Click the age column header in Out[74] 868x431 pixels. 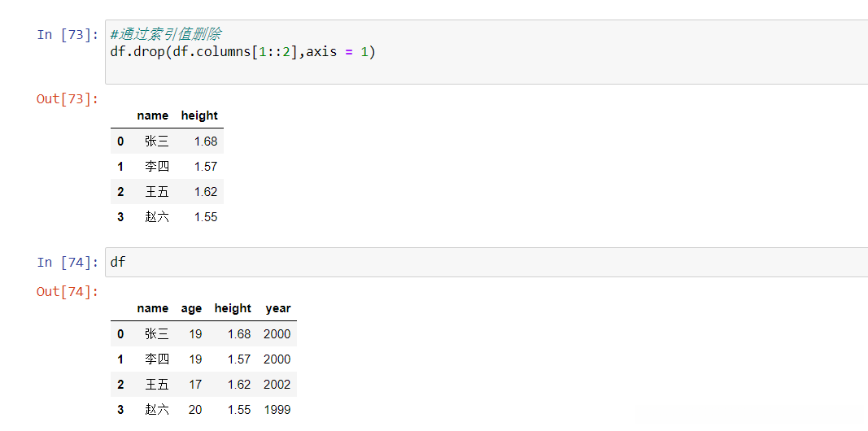[x=191, y=308]
